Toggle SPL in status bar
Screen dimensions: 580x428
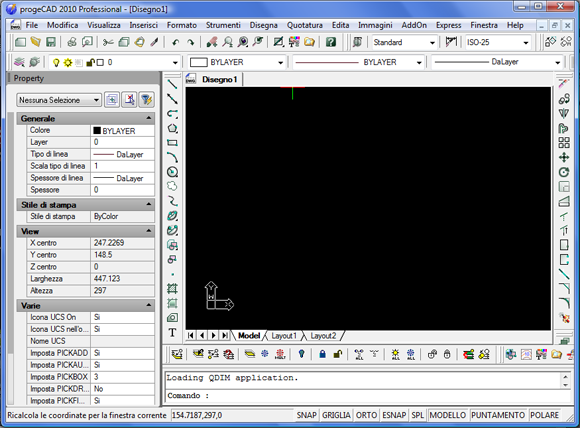click(418, 415)
